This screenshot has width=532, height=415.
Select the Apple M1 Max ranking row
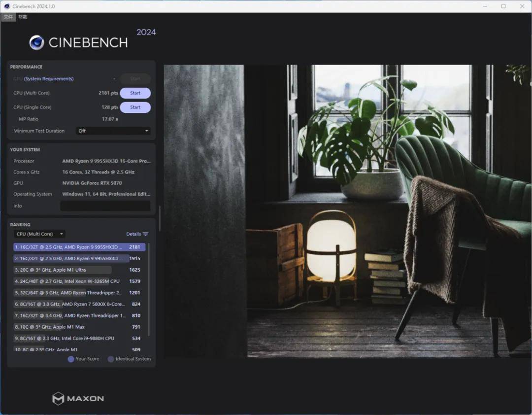point(79,327)
